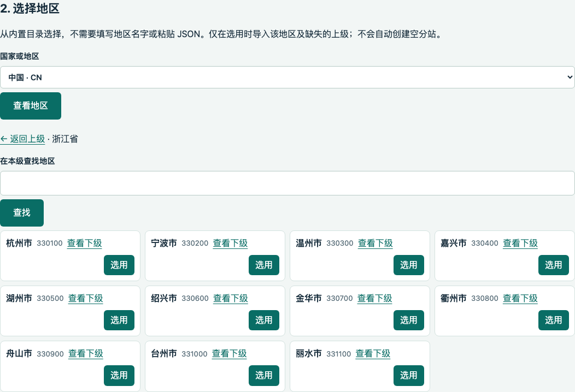This screenshot has height=392, width=575.
Task: Click the 浙江省 breadcrumb text
Action: (65, 139)
